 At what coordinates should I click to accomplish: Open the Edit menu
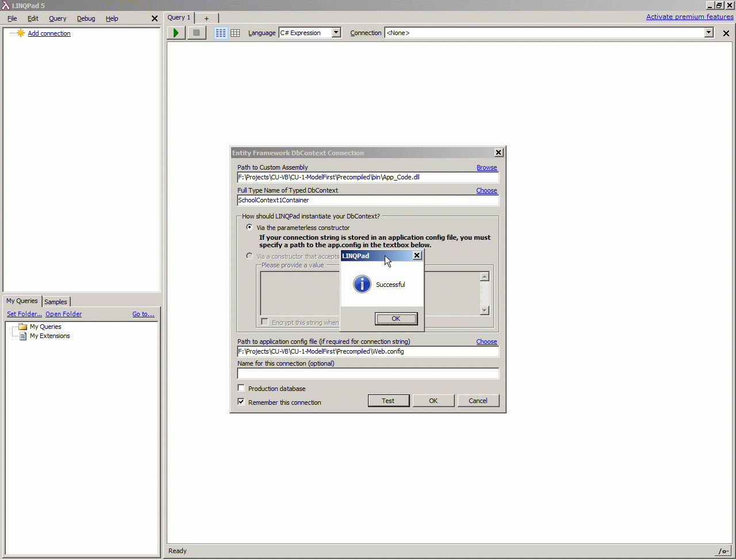click(x=33, y=18)
